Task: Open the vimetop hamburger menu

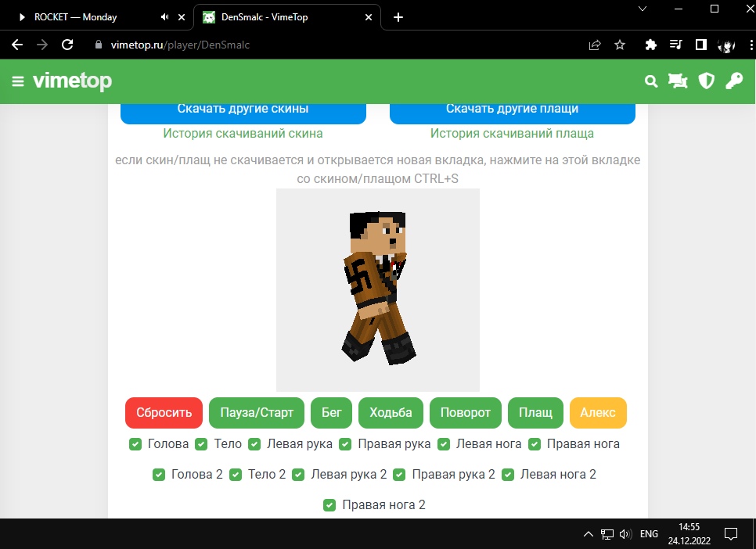Action: (18, 81)
